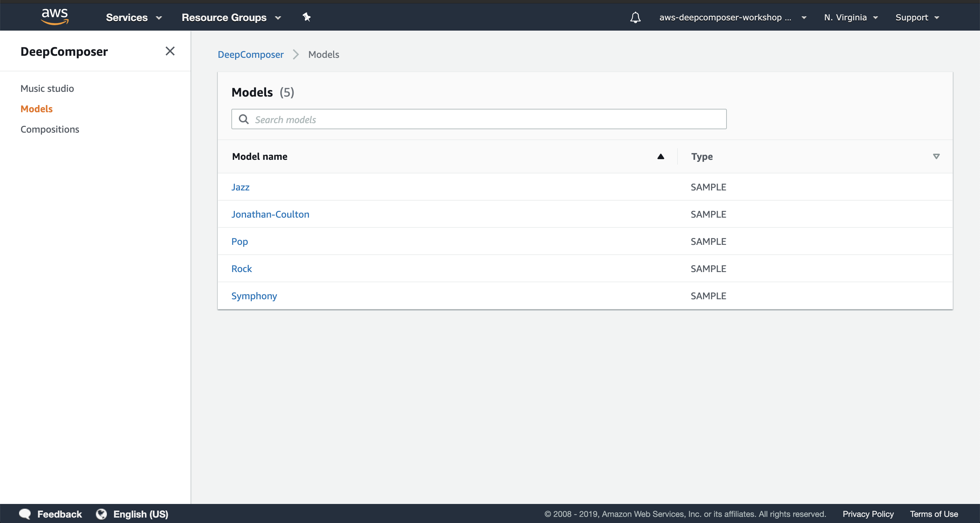Click the Models breadcrumb text
This screenshot has width=980, height=523.
[x=324, y=55]
